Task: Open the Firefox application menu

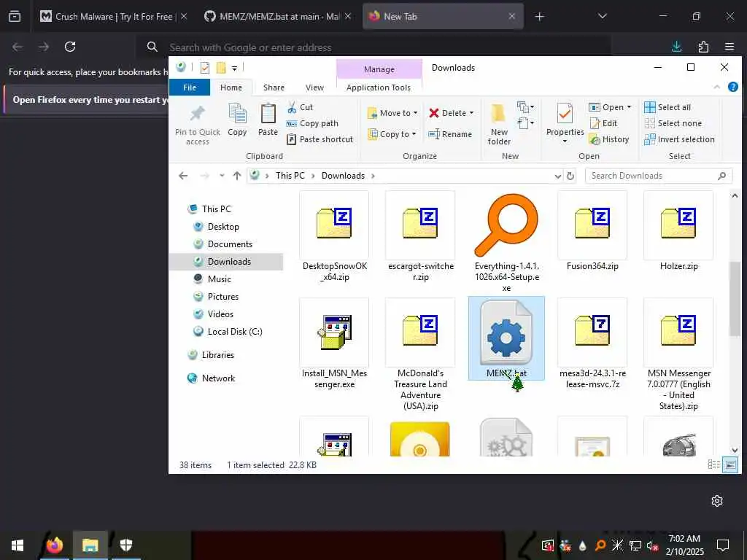Action: [x=729, y=47]
